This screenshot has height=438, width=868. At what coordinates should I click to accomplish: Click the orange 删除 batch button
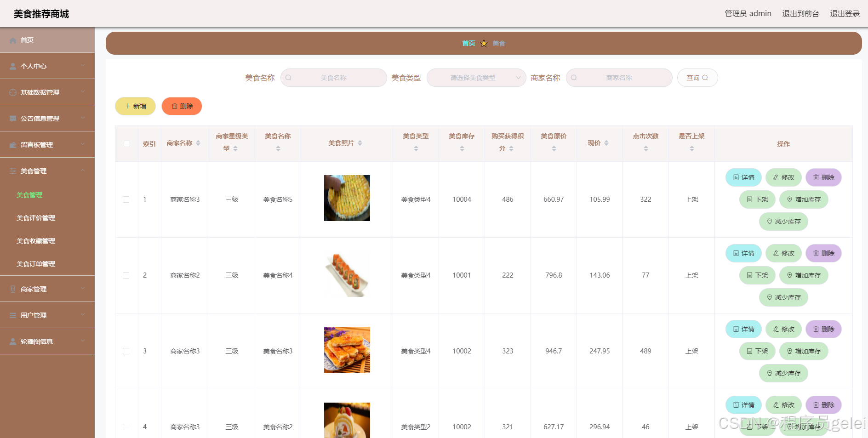tap(182, 106)
